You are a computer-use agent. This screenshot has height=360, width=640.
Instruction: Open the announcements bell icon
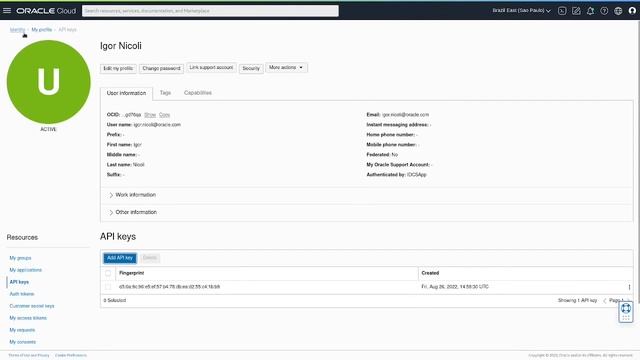pos(590,11)
